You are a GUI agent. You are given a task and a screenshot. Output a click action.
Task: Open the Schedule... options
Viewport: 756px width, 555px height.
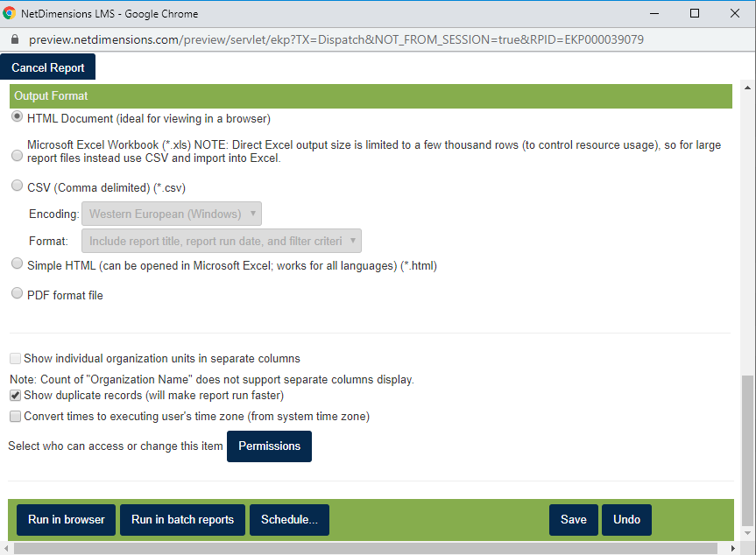(x=289, y=519)
